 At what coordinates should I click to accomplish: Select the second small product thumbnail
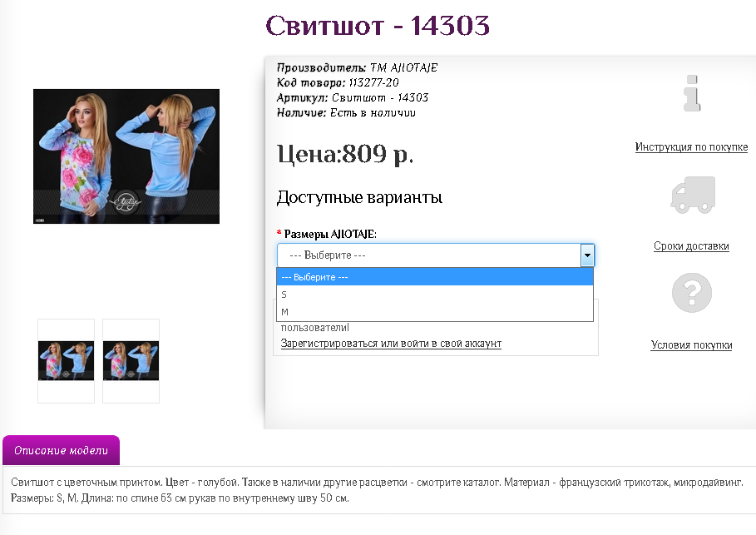point(131,361)
